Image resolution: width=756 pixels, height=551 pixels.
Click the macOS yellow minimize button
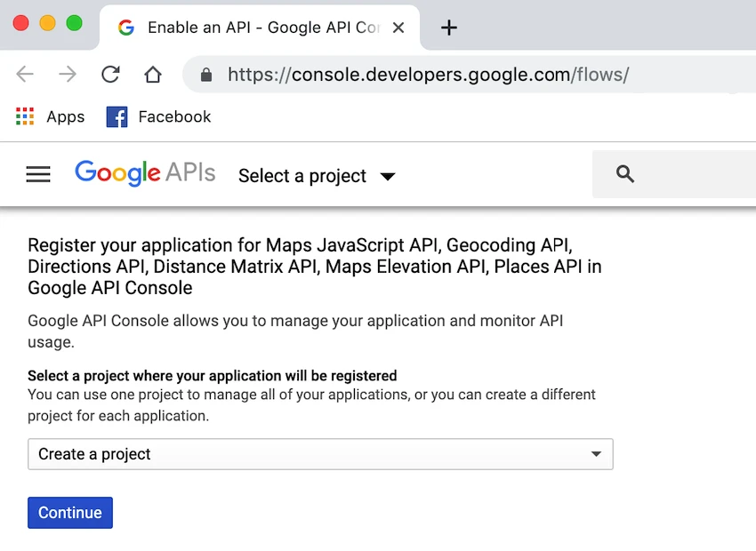(48, 23)
